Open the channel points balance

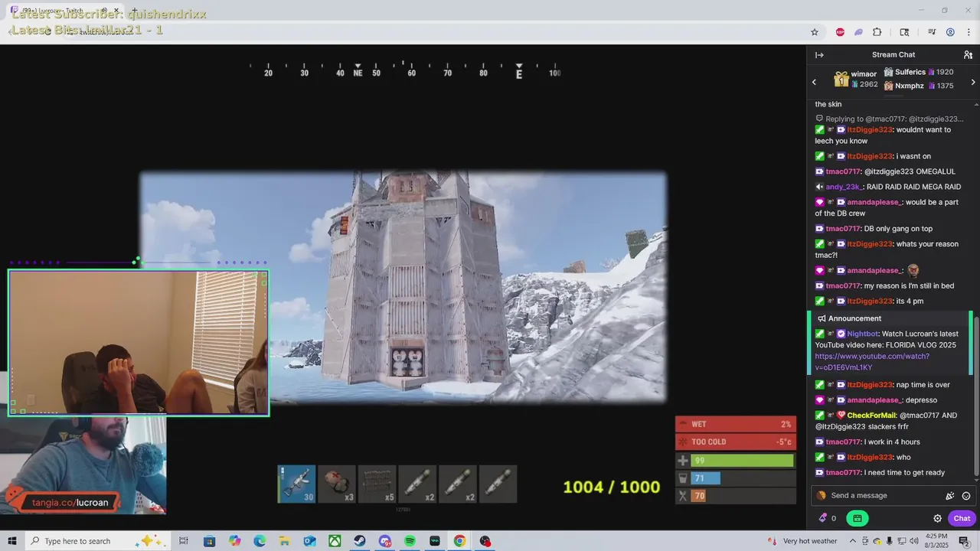[x=828, y=518]
